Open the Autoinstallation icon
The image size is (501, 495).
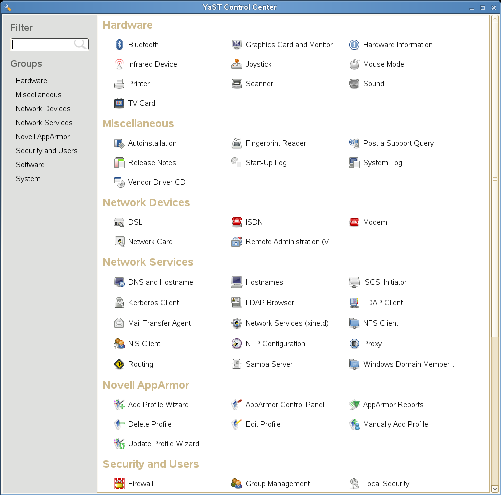point(119,143)
